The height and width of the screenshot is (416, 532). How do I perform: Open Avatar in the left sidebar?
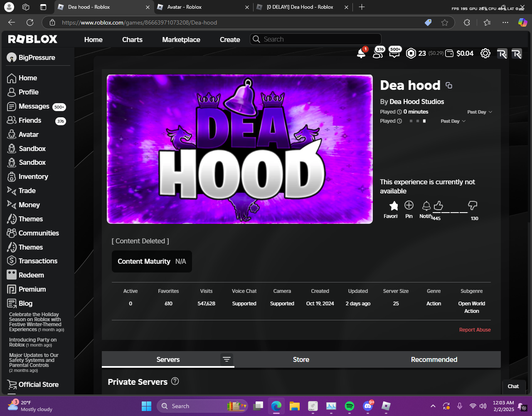[23, 134]
